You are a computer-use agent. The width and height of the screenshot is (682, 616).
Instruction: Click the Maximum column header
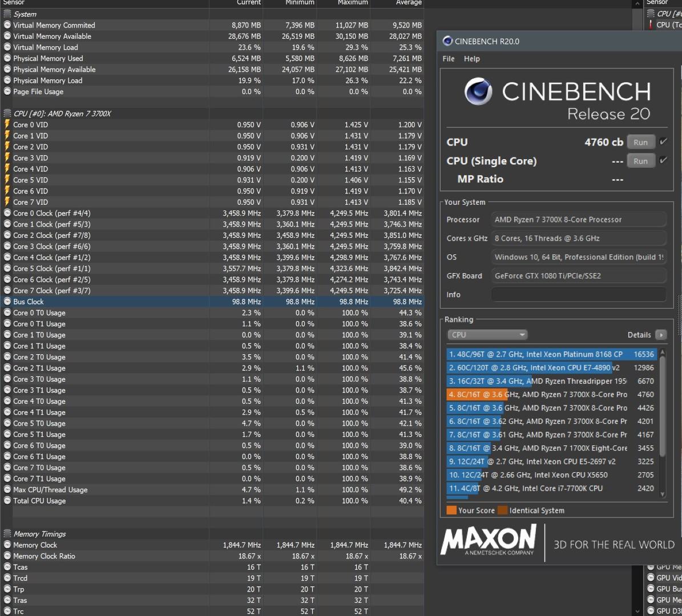click(353, 3)
